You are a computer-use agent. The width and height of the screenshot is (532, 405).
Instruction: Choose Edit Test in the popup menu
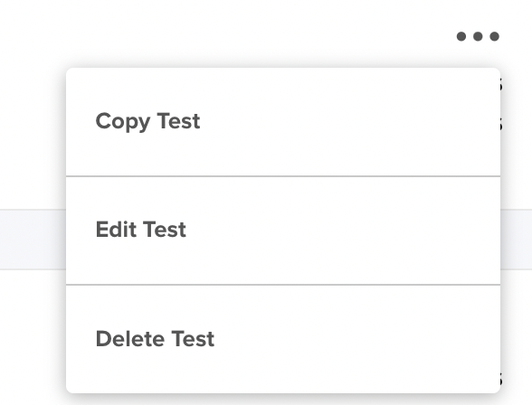283,231
